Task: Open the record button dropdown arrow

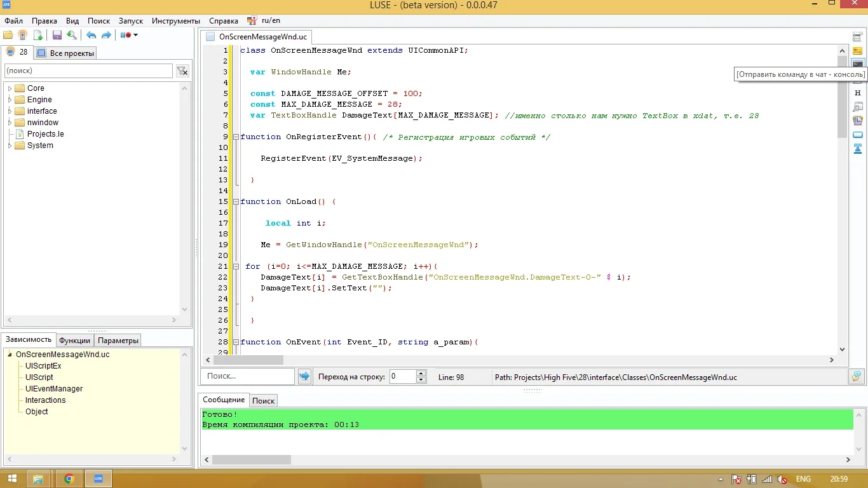Action: (x=135, y=35)
